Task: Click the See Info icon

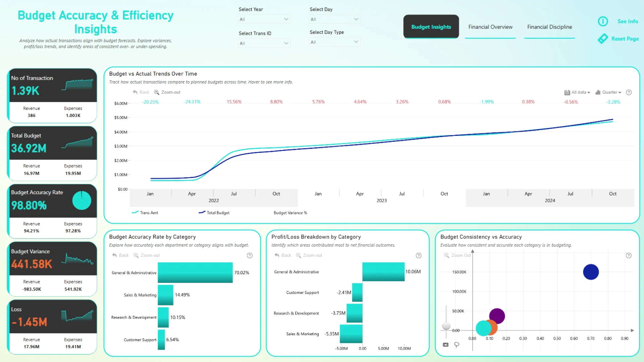Action: tap(603, 21)
